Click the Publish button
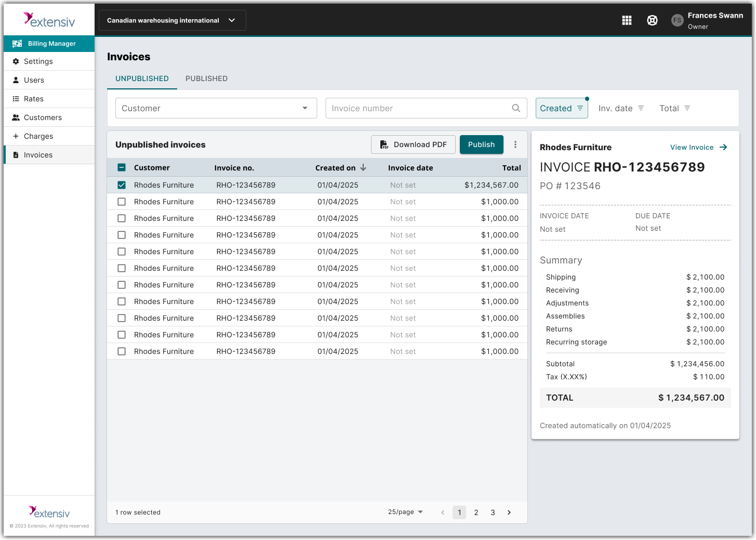Screen dimensions: 756x540 click(x=481, y=144)
